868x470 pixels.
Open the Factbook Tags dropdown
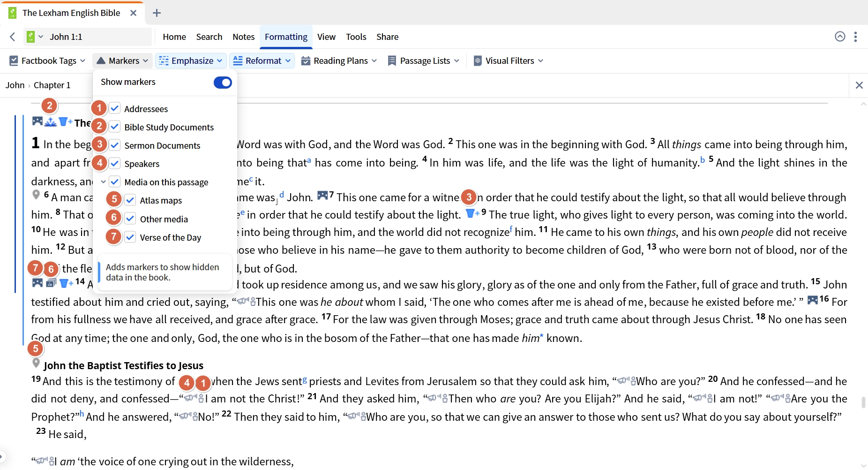tap(47, 61)
